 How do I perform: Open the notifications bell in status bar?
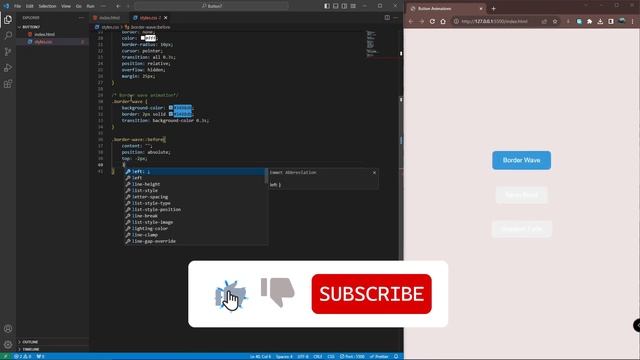396,356
